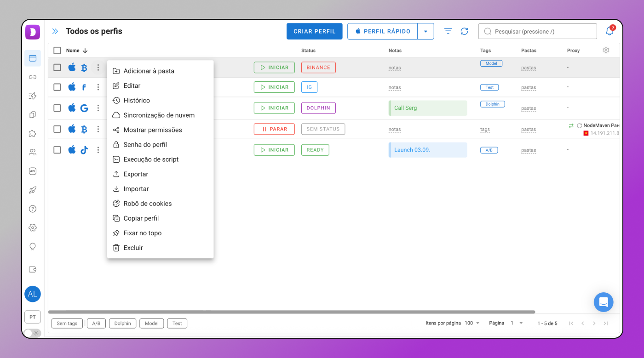The width and height of the screenshot is (644, 358).
Task: Select Copiar perfil menu item
Action: click(160, 218)
